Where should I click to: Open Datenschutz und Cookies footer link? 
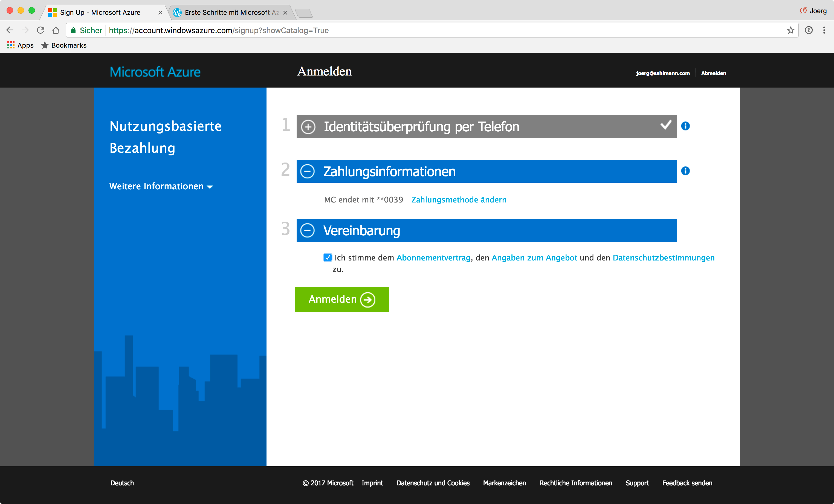(433, 483)
